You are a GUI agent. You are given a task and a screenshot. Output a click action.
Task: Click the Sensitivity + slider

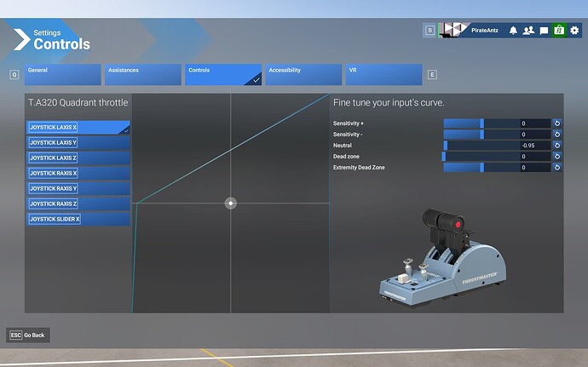pyautogui.click(x=481, y=123)
